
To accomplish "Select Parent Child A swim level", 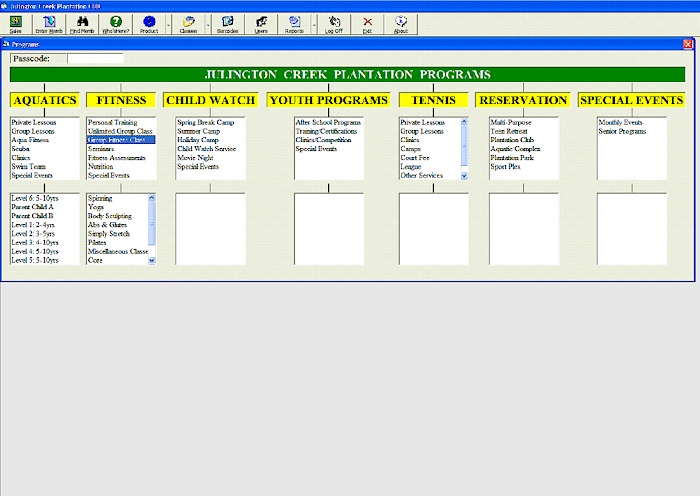I will point(32,207).
